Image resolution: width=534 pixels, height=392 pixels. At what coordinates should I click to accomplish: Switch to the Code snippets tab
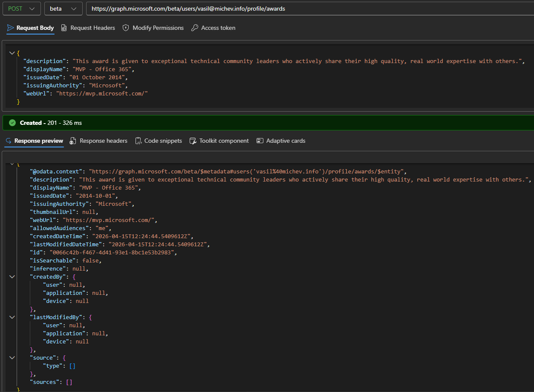pyautogui.click(x=163, y=141)
